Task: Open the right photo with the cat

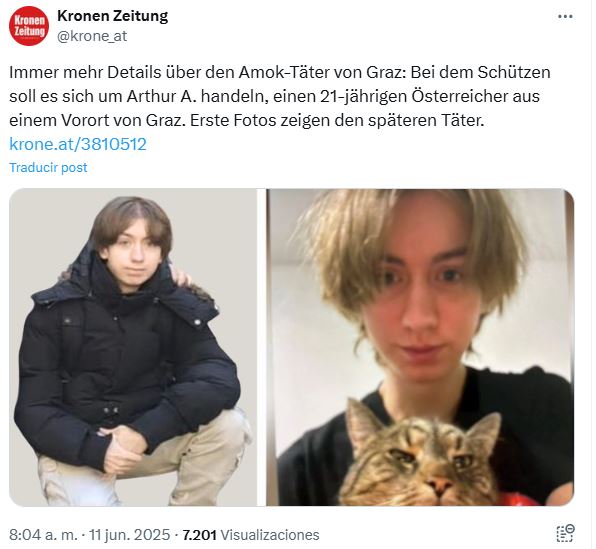Action: [x=420, y=347]
